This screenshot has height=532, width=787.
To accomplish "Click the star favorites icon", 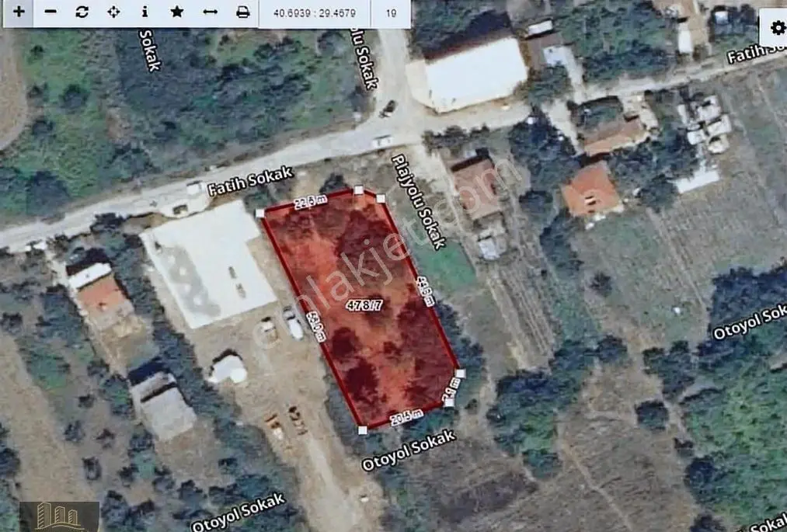I will point(176,12).
